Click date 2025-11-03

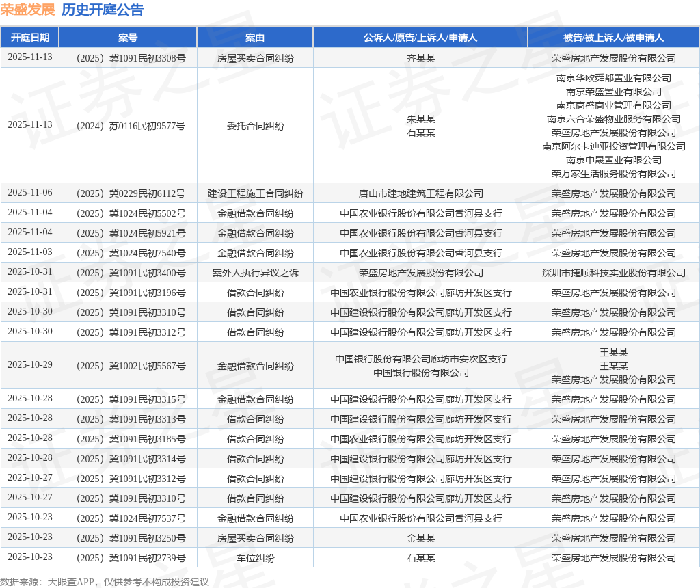click(x=30, y=252)
